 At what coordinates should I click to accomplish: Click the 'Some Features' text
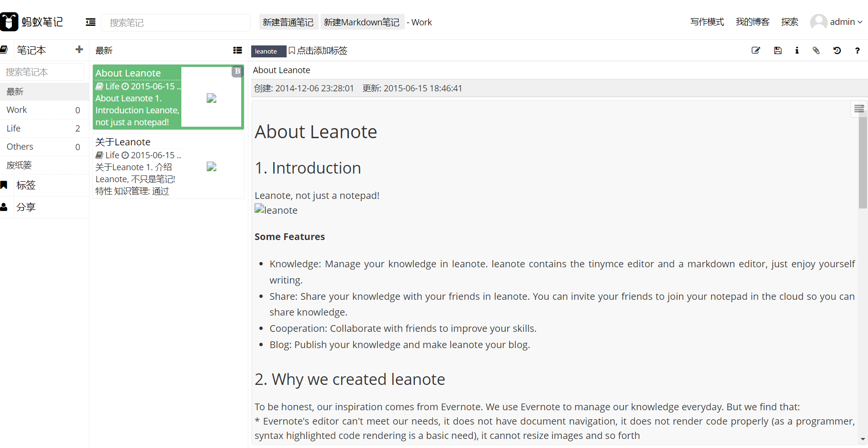[x=289, y=237]
